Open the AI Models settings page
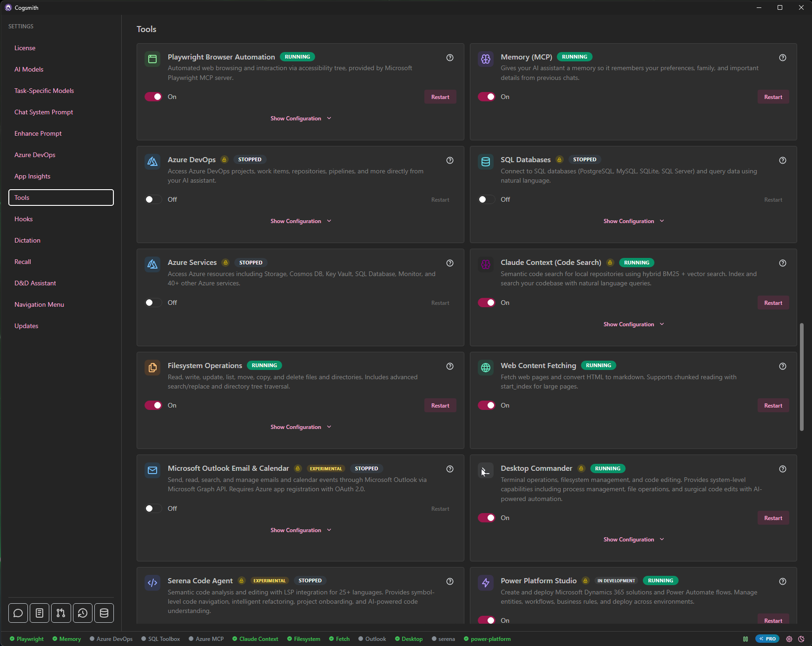The width and height of the screenshot is (812, 646). coord(61,69)
